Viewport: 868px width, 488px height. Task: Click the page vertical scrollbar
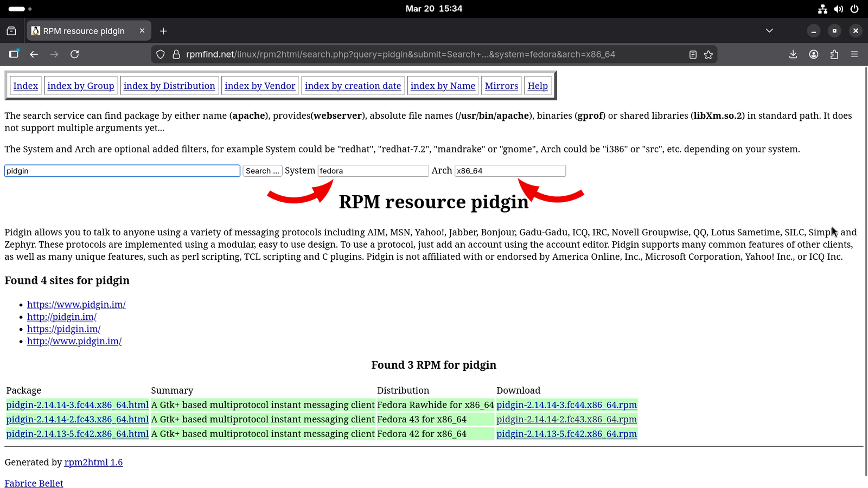pyautogui.click(x=866, y=271)
